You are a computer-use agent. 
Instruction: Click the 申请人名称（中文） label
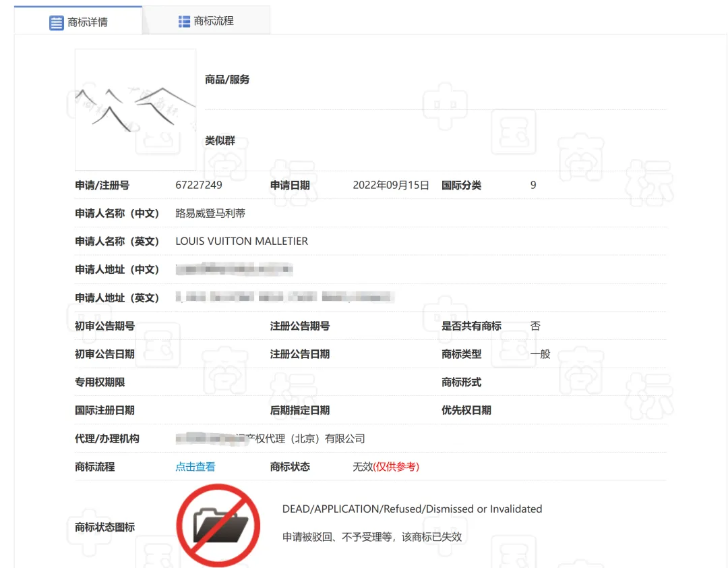pyautogui.click(x=117, y=213)
